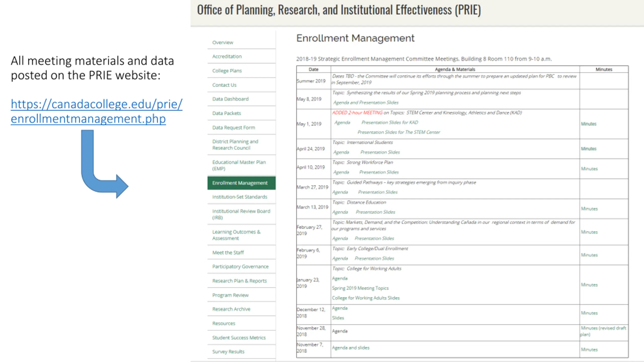
Task: Open Presentation Slides for KAD
Action: [x=390, y=122]
